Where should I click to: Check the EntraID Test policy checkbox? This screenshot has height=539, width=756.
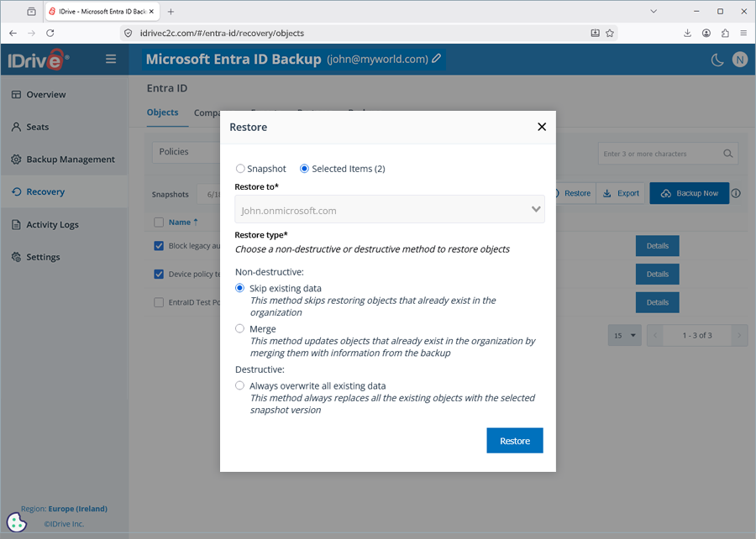pyautogui.click(x=159, y=302)
